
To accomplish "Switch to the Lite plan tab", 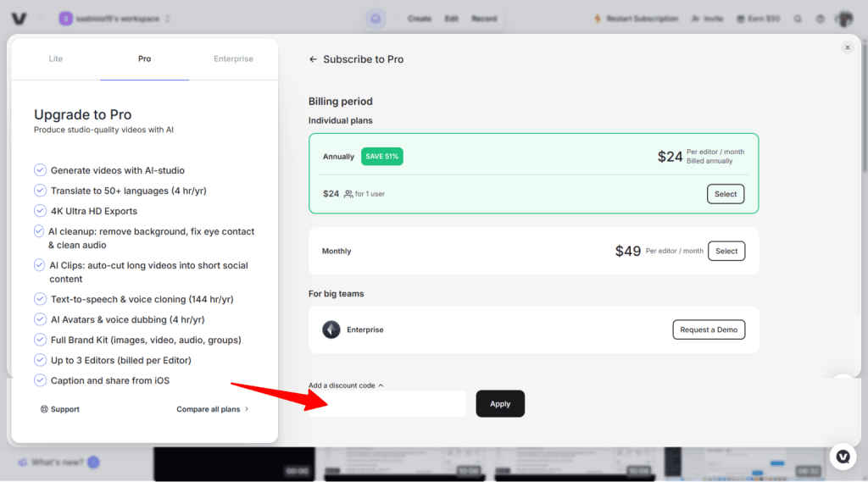I will tap(56, 59).
